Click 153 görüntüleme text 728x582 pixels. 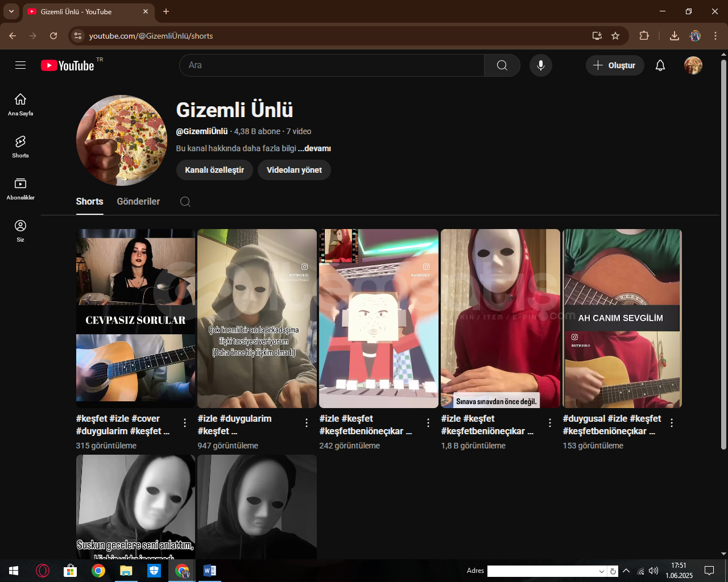(x=593, y=446)
